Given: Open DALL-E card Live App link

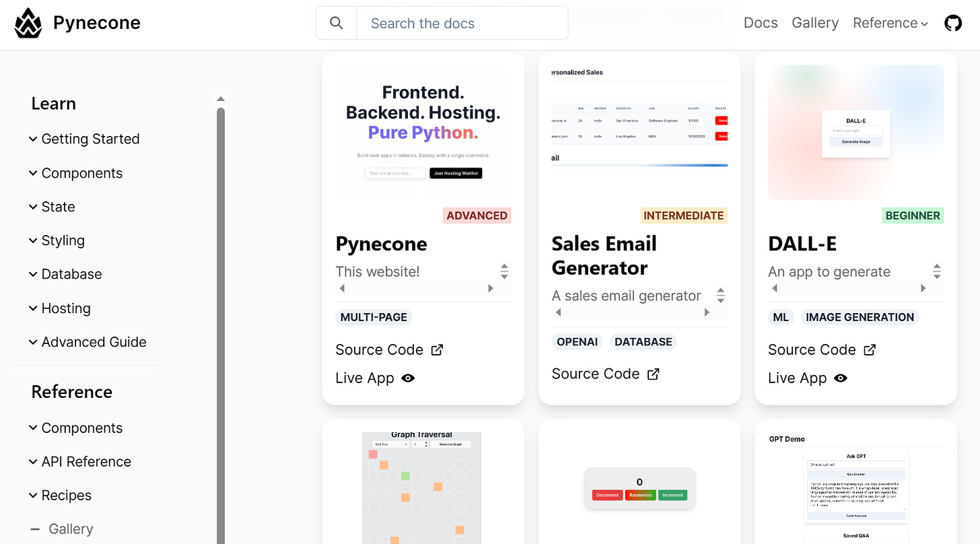Looking at the screenshot, I should pyautogui.click(x=808, y=378).
